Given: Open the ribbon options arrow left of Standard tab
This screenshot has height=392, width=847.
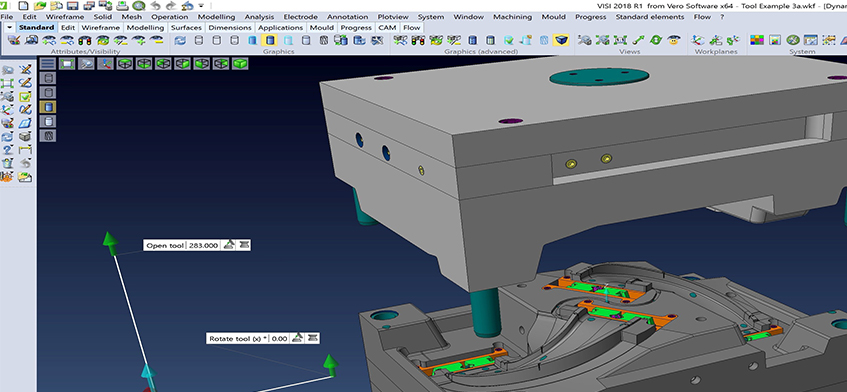Looking at the screenshot, I should [10, 28].
